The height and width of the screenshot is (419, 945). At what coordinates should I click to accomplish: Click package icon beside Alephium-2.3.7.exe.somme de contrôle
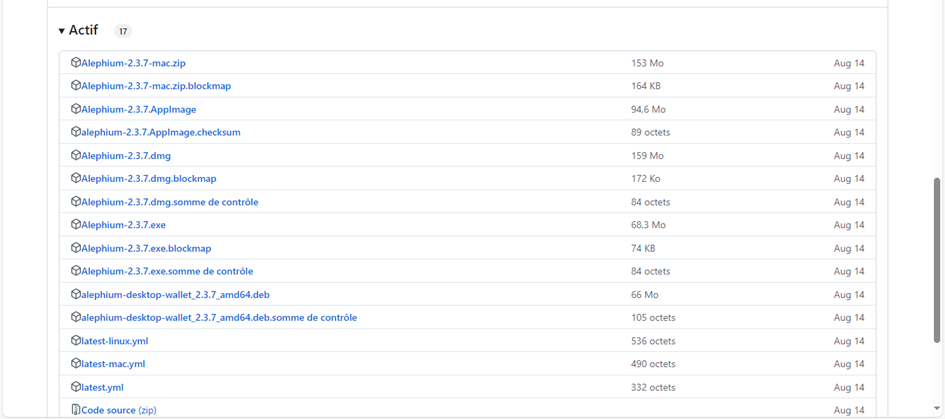coord(76,271)
